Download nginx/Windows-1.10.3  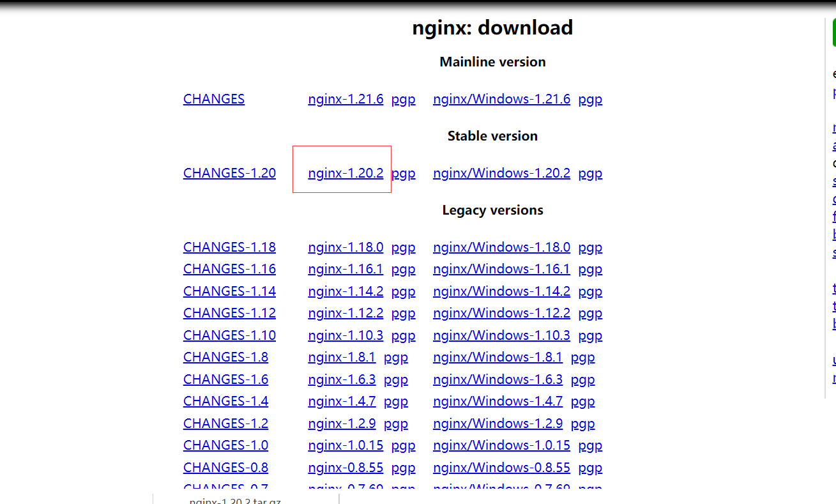coord(501,335)
